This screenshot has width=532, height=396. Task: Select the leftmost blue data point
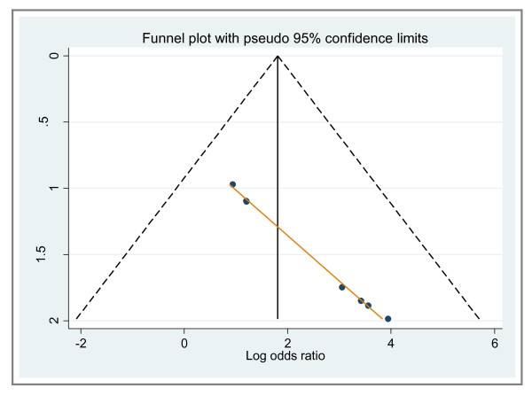(232, 184)
